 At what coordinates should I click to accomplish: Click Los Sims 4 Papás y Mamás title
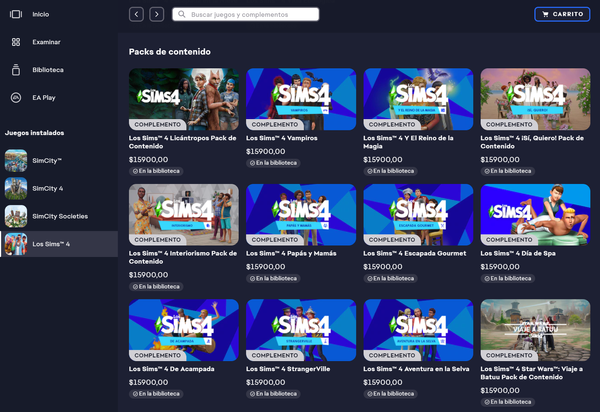[x=291, y=253]
